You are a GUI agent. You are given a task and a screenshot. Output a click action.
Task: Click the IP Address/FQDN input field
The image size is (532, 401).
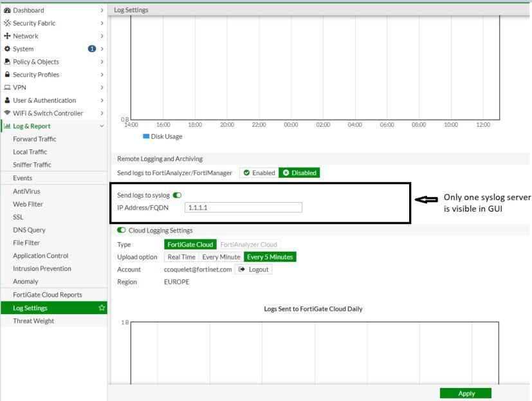243,207
